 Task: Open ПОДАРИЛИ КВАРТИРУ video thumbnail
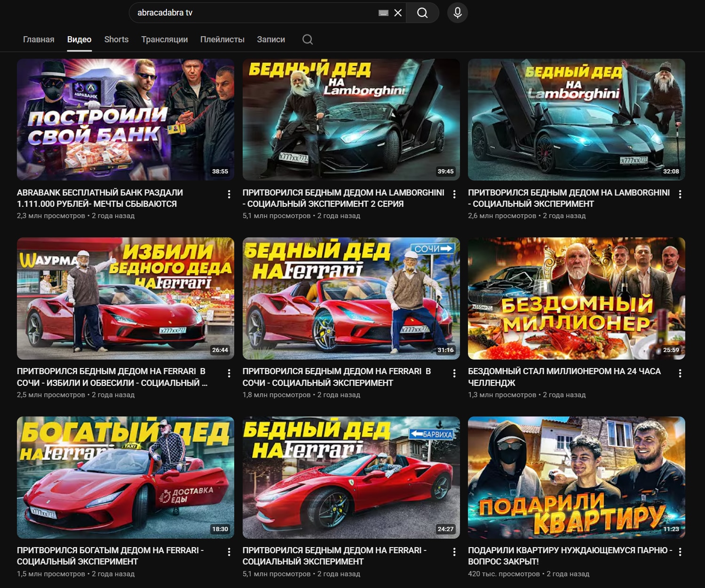[577, 478]
